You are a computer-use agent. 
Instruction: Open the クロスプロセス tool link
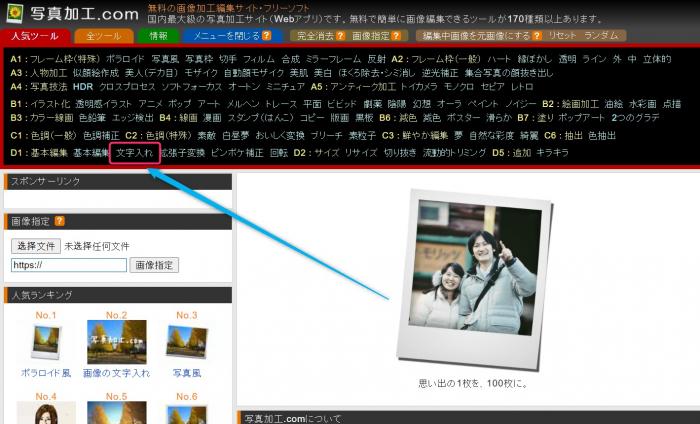(x=127, y=87)
